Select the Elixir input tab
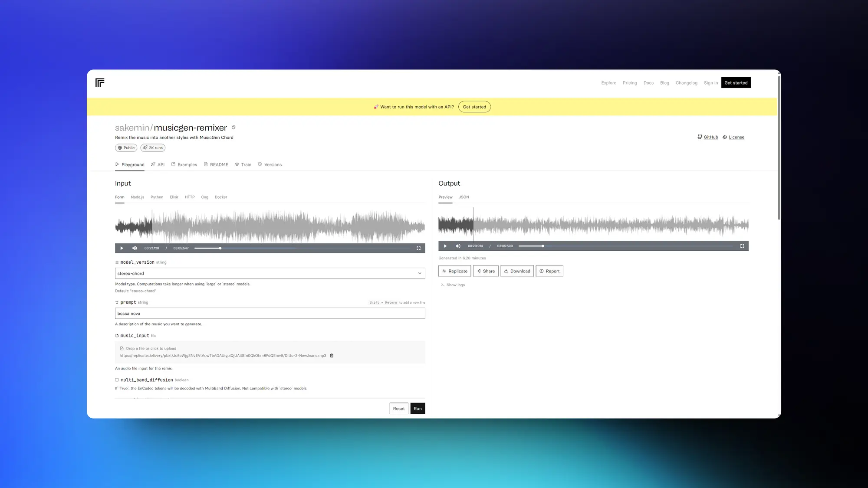 174,197
